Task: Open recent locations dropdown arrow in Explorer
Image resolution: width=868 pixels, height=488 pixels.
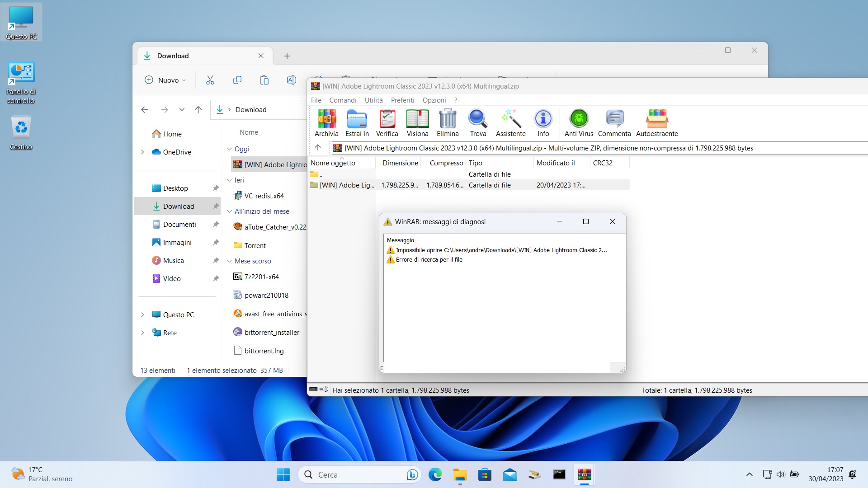Action: point(182,109)
